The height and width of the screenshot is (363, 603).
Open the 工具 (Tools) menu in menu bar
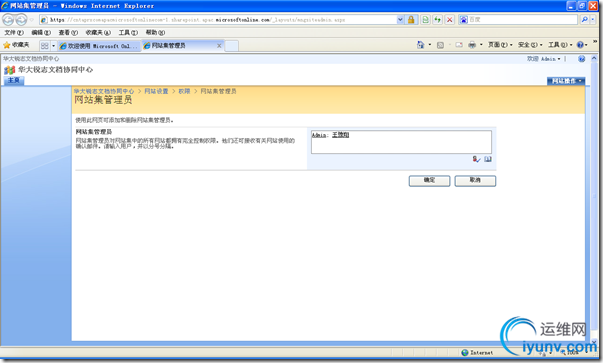128,33
